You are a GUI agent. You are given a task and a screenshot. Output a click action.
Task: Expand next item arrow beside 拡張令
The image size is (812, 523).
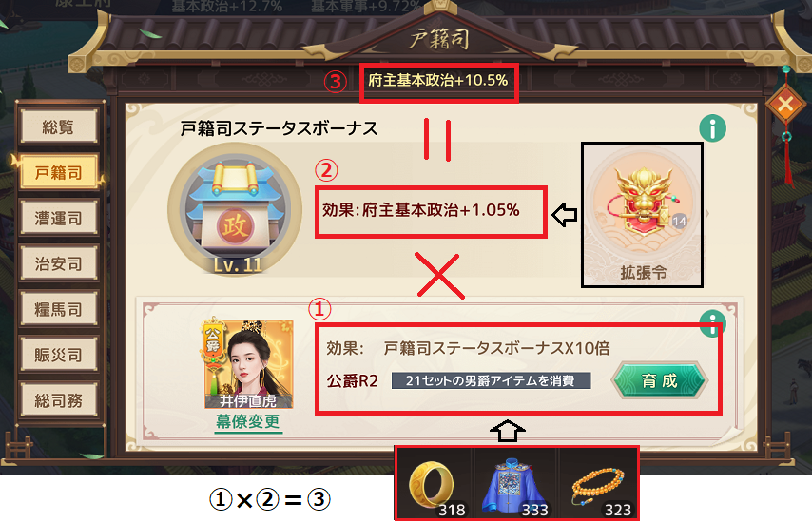point(706,213)
